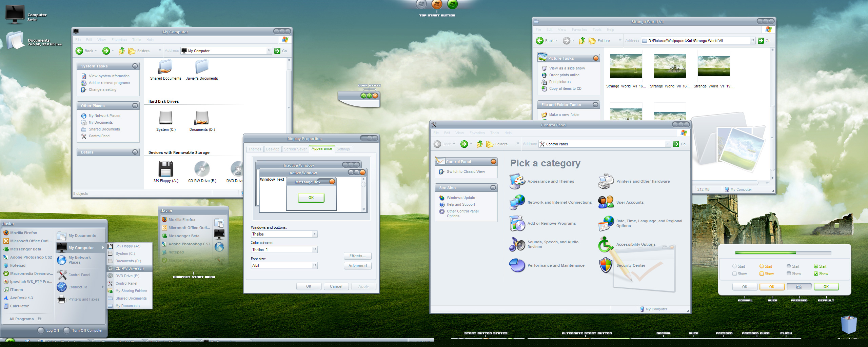Click the Strange World VII address path field
The image size is (868, 347).
pyautogui.click(x=698, y=41)
